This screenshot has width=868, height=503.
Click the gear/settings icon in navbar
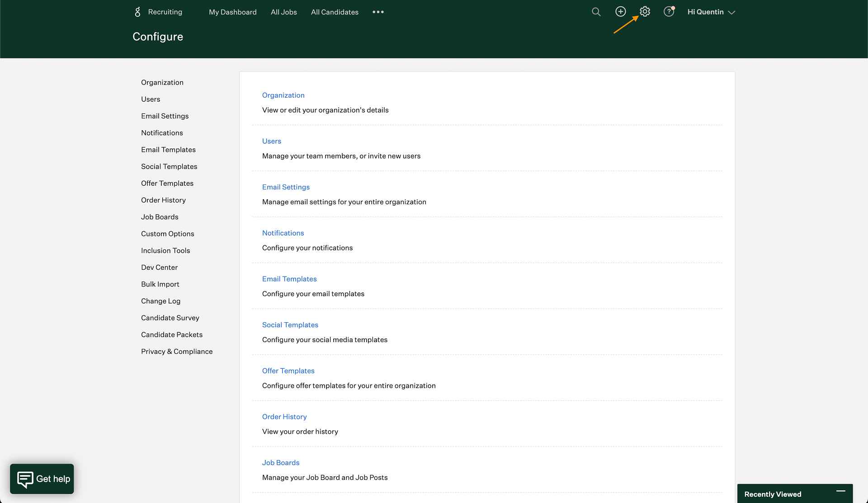(645, 12)
